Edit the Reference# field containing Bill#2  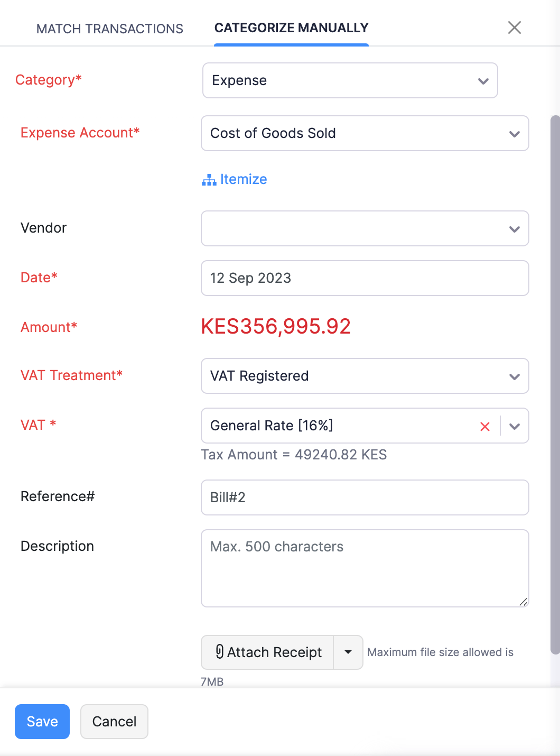(365, 497)
